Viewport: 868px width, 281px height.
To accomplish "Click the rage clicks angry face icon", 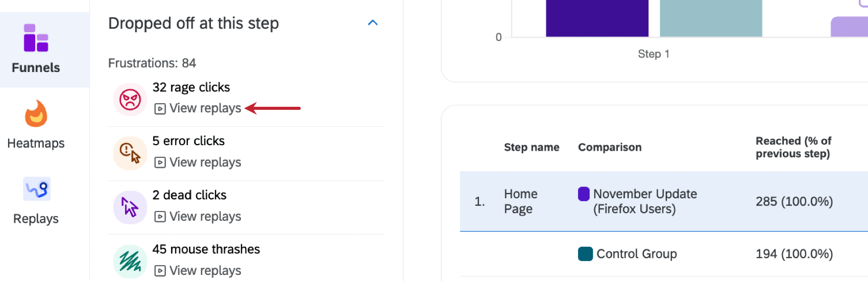I will 130,99.
